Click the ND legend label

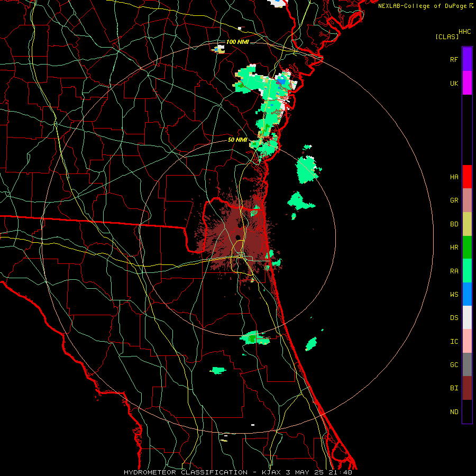(x=454, y=411)
